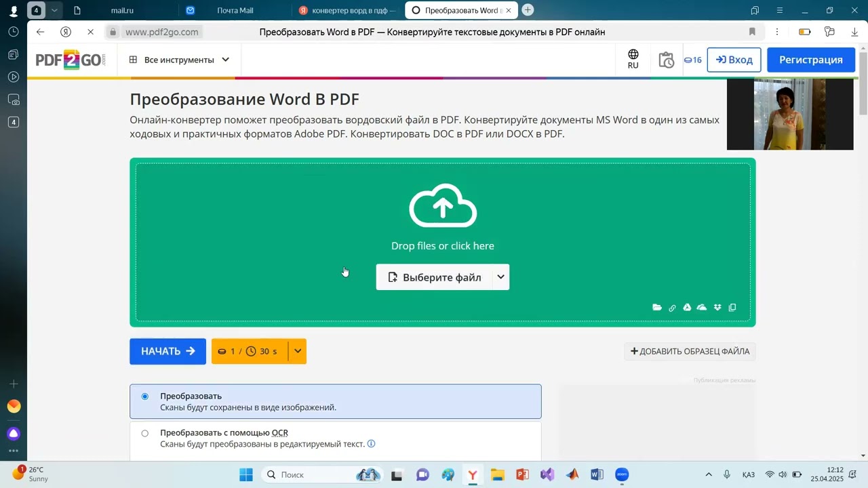Image resolution: width=868 pixels, height=488 pixels.
Task: Open File Explorer from taskbar
Action: click(498, 474)
